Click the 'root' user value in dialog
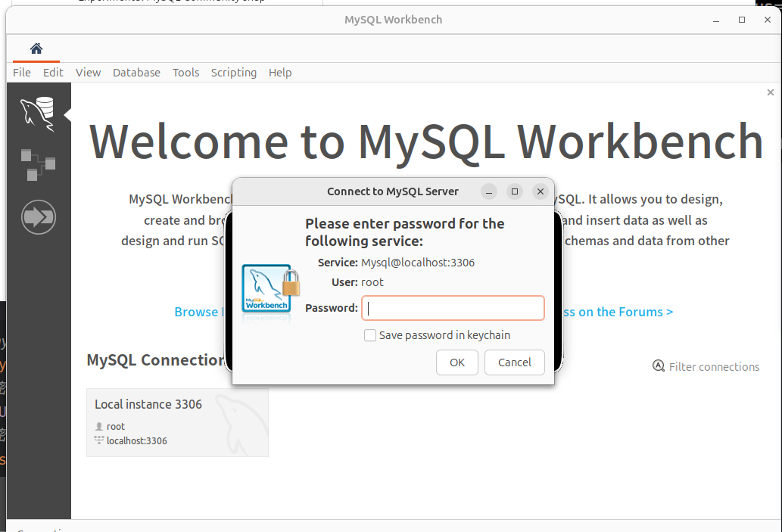782x532 pixels. click(x=372, y=282)
